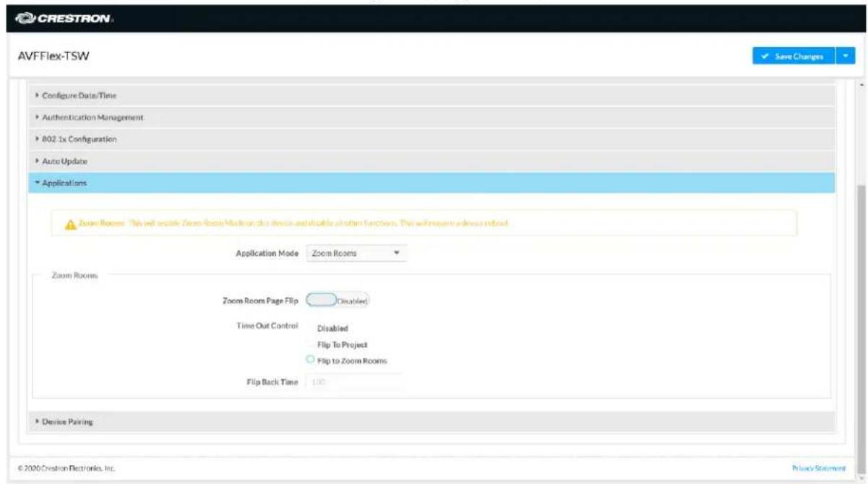The image size is (868, 484).
Task: Select the Flip To Project option
Action: tap(341, 345)
